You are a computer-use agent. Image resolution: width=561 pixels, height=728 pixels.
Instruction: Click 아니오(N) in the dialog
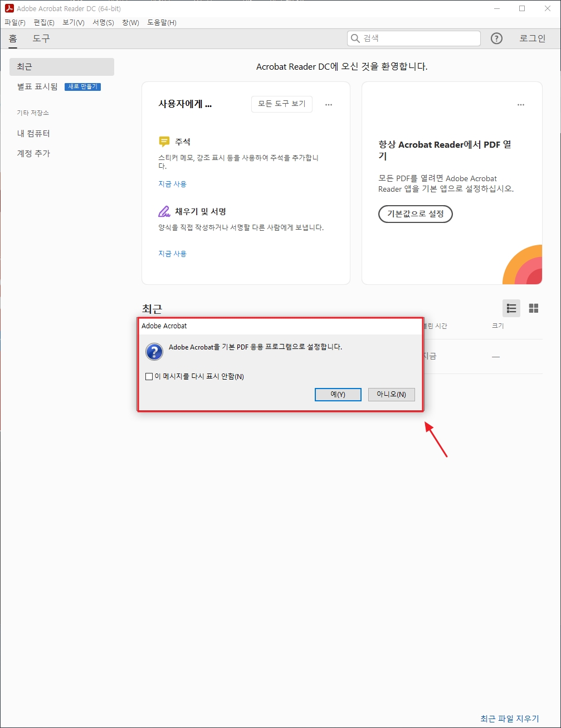[392, 394]
